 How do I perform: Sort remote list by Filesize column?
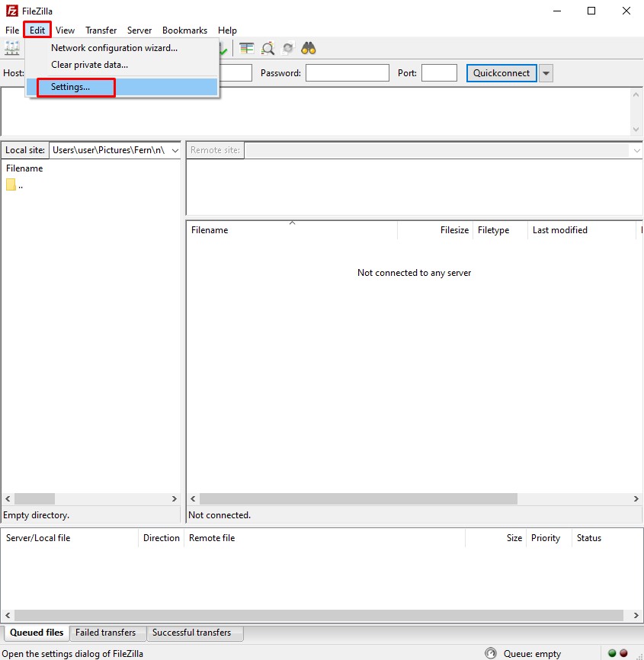(x=435, y=230)
